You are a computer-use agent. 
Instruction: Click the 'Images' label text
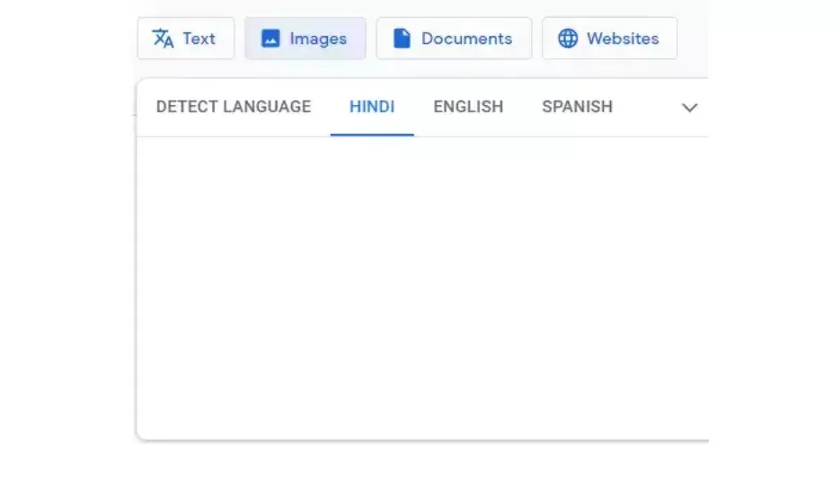[318, 39]
